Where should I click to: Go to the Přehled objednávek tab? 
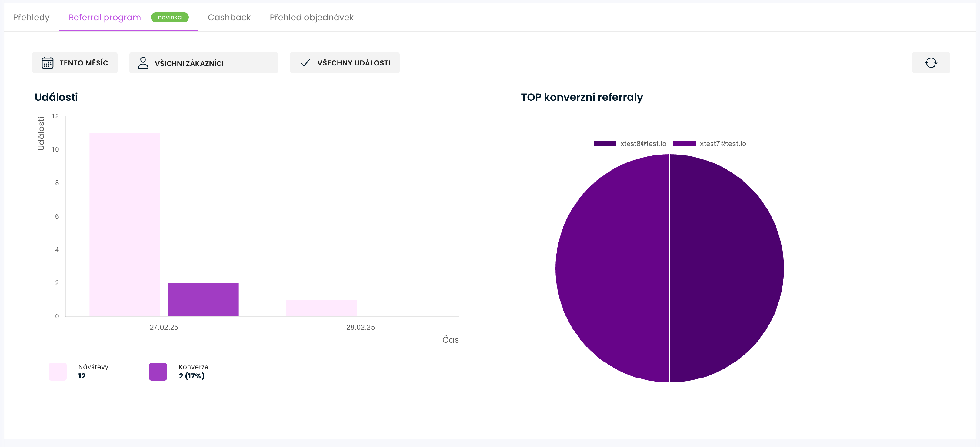point(312,17)
